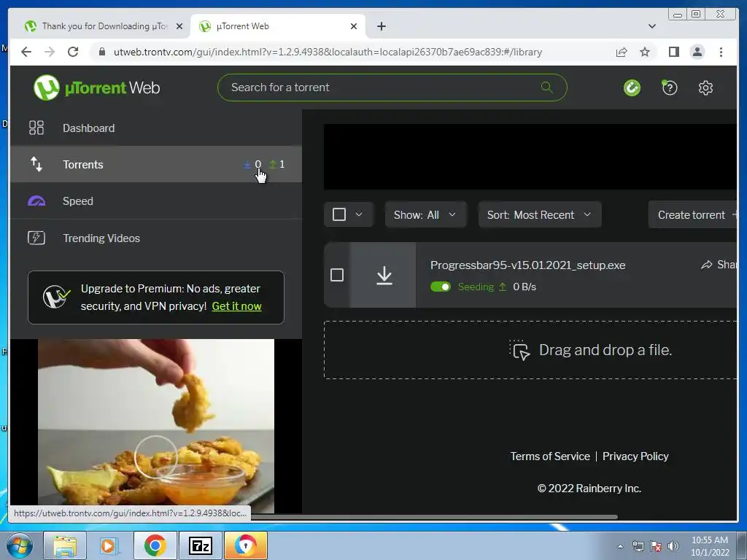Open the help question mark icon
The height and width of the screenshot is (560, 747).
tap(670, 87)
